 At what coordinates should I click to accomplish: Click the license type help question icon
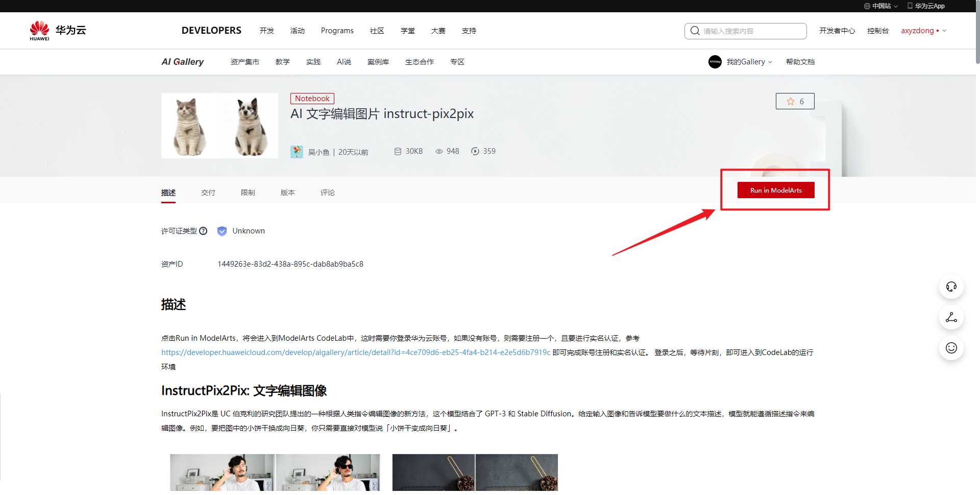coord(203,231)
